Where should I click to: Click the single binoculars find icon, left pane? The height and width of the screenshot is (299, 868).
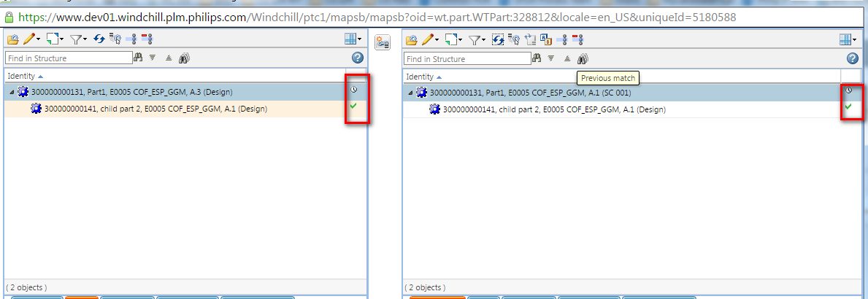click(x=138, y=57)
